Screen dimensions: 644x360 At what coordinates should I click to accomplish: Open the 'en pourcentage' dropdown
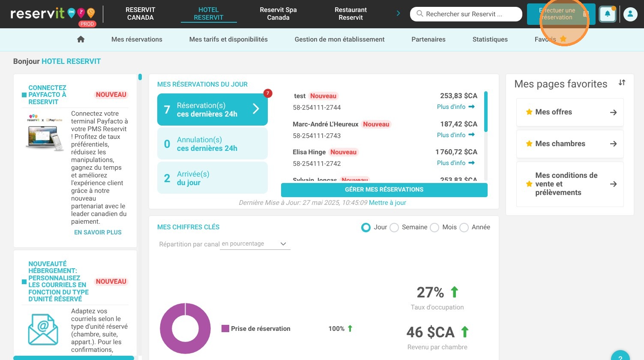[255, 244]
